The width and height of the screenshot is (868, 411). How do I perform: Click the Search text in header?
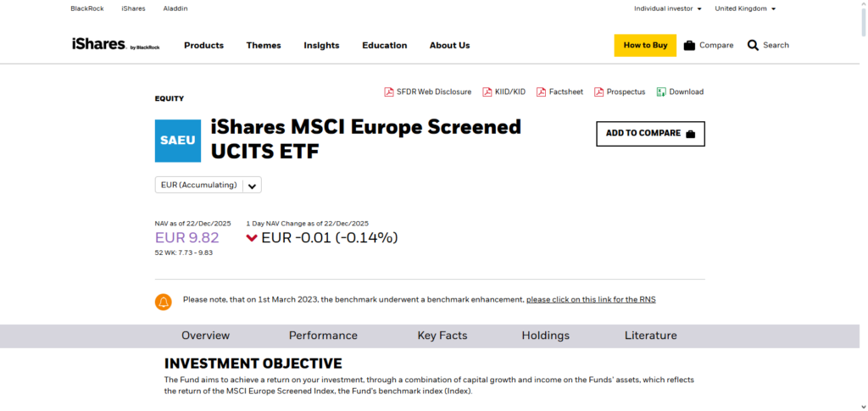776,46
